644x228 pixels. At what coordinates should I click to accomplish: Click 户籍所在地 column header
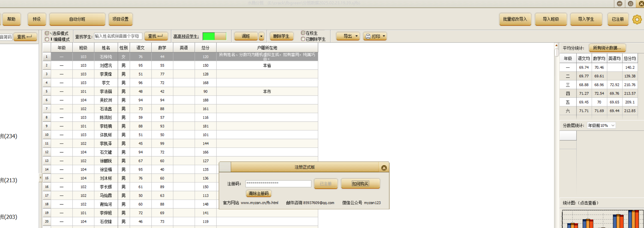coord(267,48)
